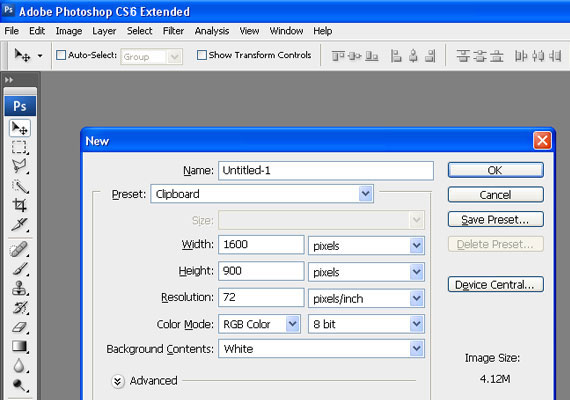
Task: Expand the Advanced section
Action: (118, 381)
